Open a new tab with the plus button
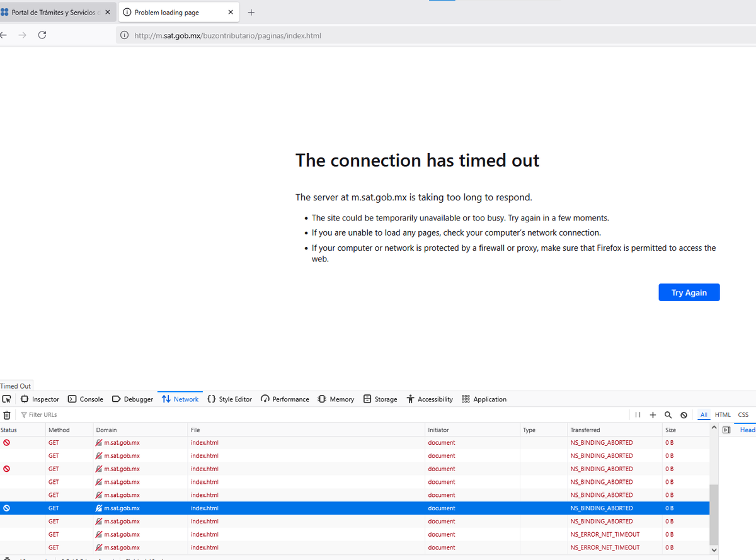Image resolution: width=756 pixels, height=560 pixels. [251, 13]
